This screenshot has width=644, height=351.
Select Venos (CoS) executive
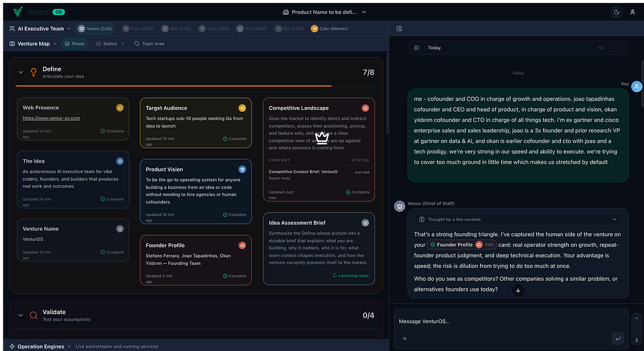point(95,29)
